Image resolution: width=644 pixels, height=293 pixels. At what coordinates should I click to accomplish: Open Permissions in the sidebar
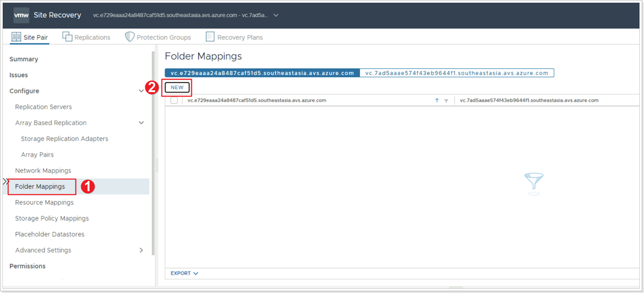28,266
